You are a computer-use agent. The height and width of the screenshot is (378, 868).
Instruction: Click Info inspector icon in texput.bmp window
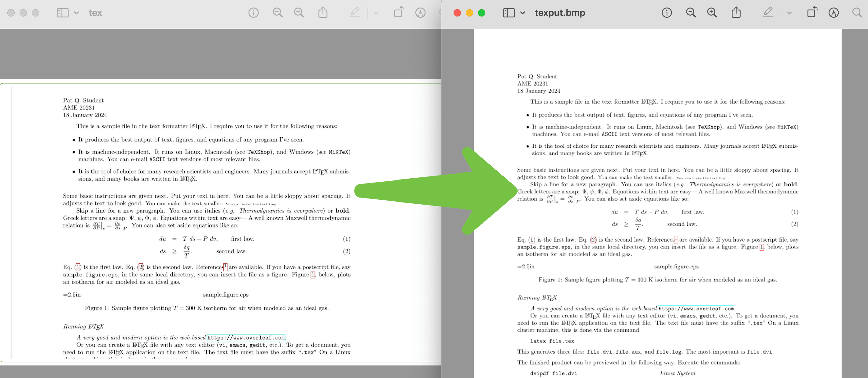tap(667, 13)
